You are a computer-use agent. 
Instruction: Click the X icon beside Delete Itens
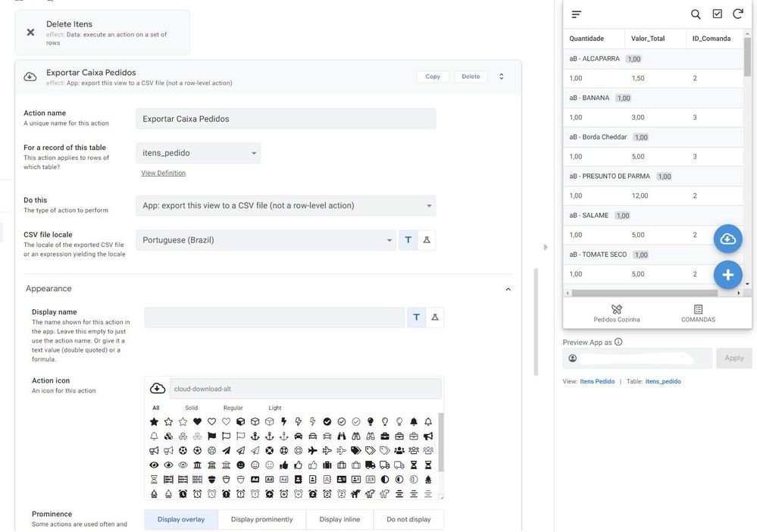tap(30, 33)
